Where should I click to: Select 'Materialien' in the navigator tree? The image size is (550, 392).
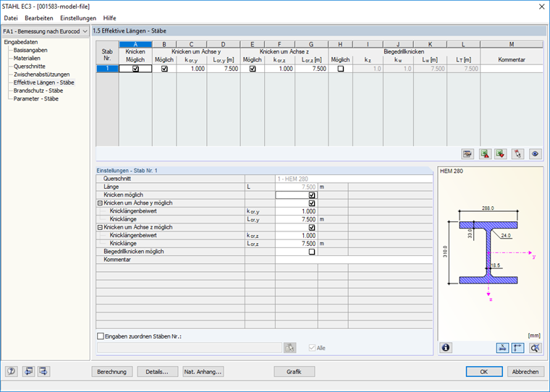(x=27, y=58)
